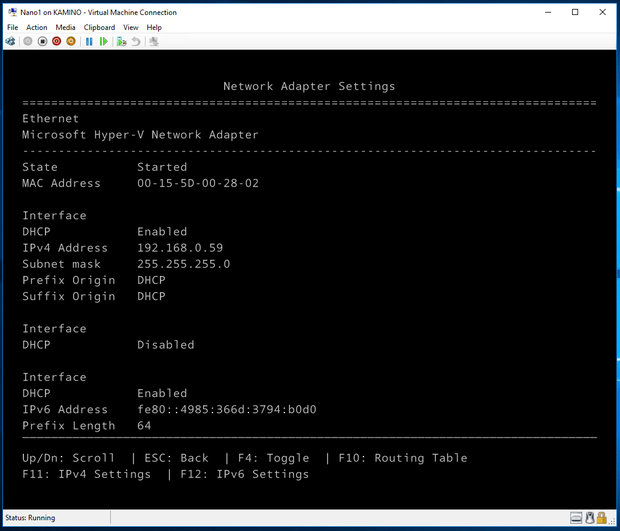Click the IPv6 address fe80::4985:366d:3794:b0d0
The height and width of the screenshot is (531, 620).
tap(227, 409)
